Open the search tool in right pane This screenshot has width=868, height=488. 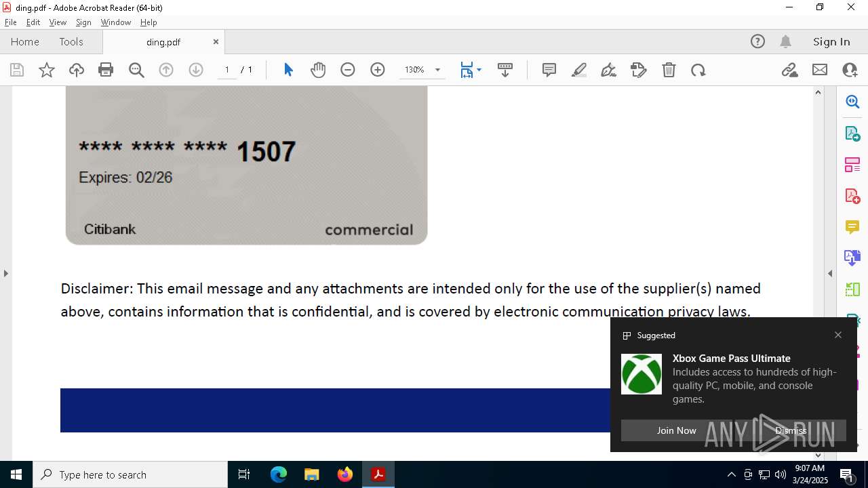click(x=852, y=102)
